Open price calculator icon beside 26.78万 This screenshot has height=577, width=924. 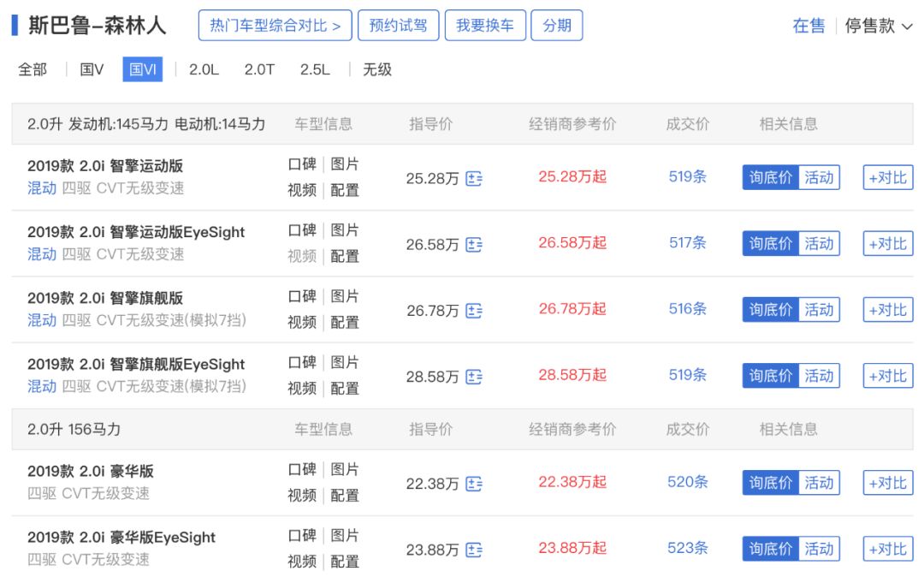point(474,310)
